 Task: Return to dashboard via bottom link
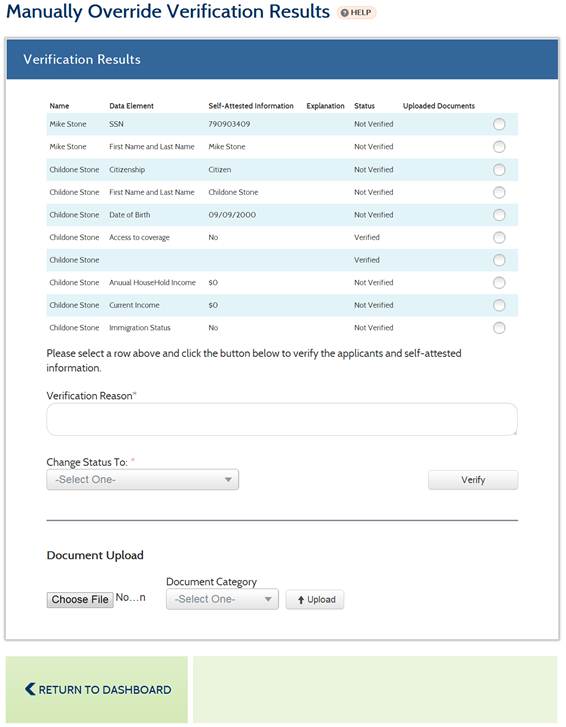[x=98, y=689]
